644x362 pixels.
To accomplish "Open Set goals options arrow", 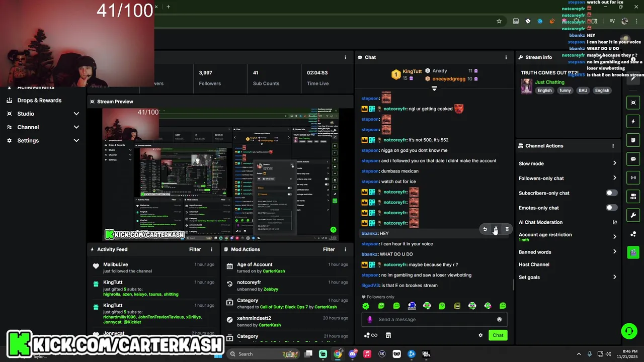I will pyautogui.click(x=614, y=277).
